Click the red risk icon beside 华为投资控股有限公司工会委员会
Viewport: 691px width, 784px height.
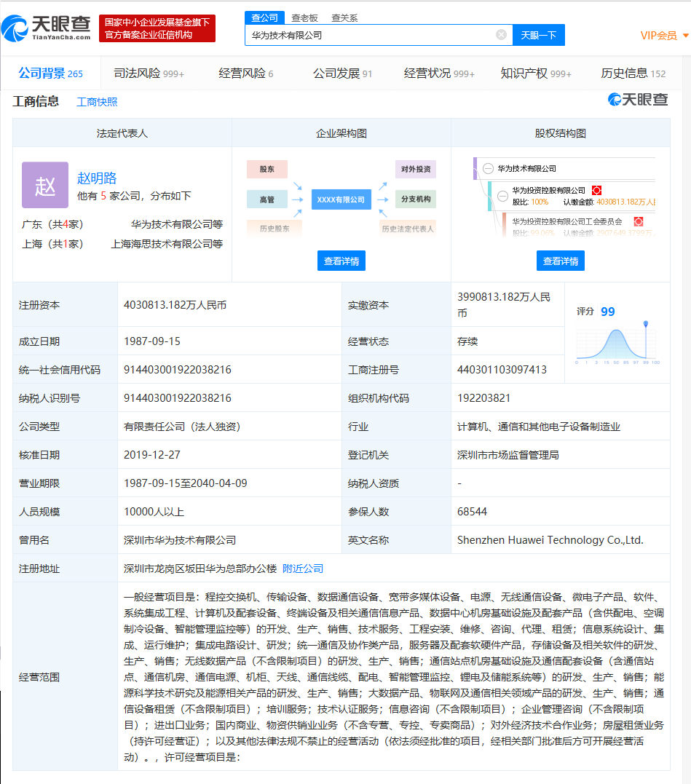click(x=639, y=221)
